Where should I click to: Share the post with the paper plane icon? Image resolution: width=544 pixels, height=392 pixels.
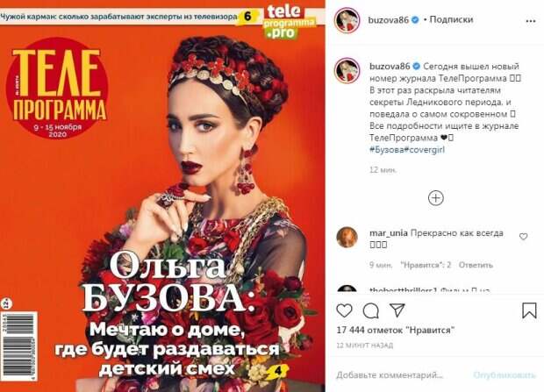(x=397, y=310)
